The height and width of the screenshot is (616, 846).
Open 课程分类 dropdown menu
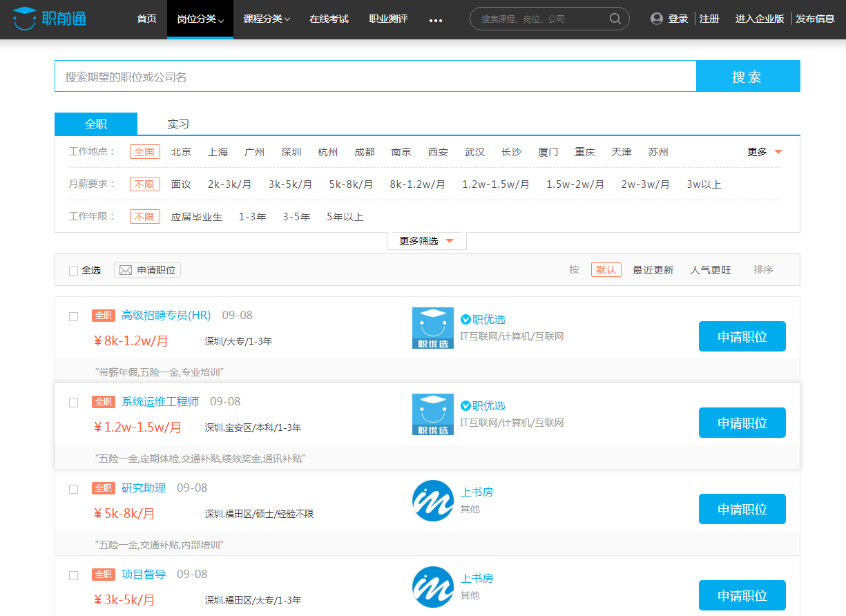(x=267, y=19)
